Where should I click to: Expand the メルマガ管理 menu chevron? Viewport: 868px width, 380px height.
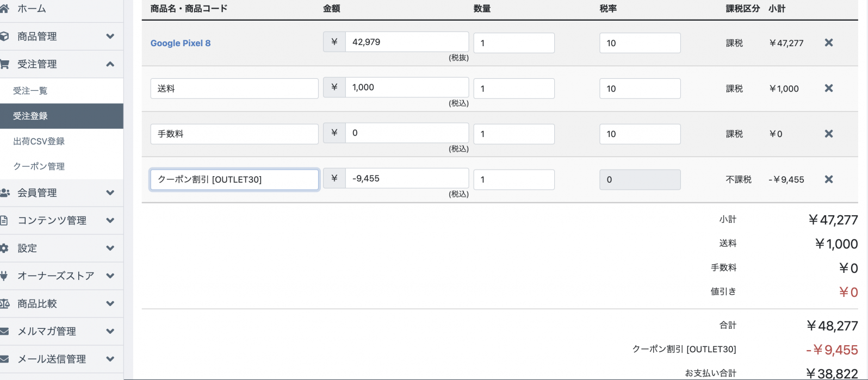[110, 331]
